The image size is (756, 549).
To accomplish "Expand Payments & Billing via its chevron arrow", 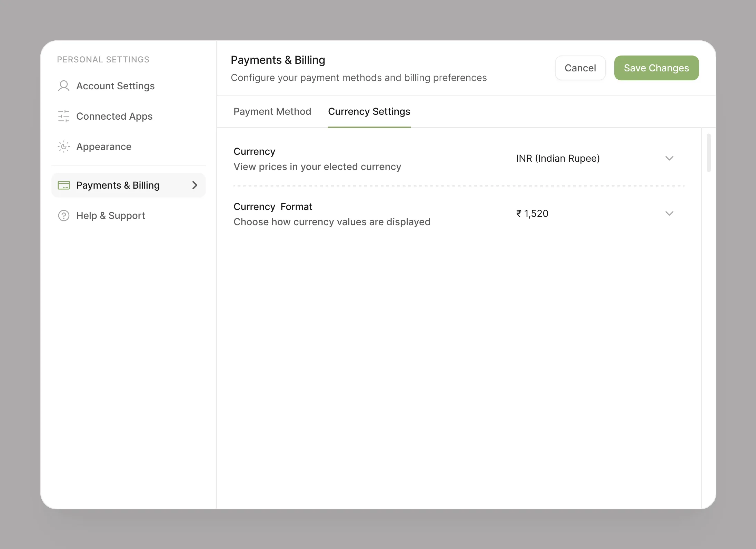I will click(x=195, y=185).
